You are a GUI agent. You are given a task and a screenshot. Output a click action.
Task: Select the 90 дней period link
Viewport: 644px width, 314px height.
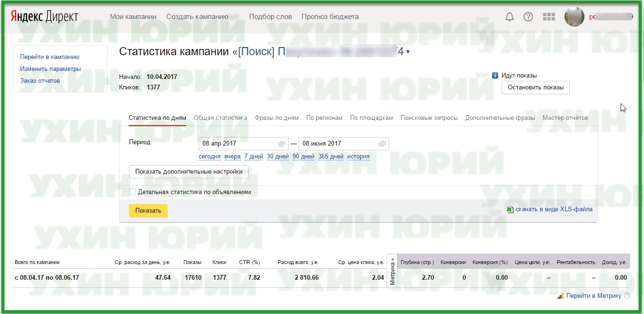(303, 156)
